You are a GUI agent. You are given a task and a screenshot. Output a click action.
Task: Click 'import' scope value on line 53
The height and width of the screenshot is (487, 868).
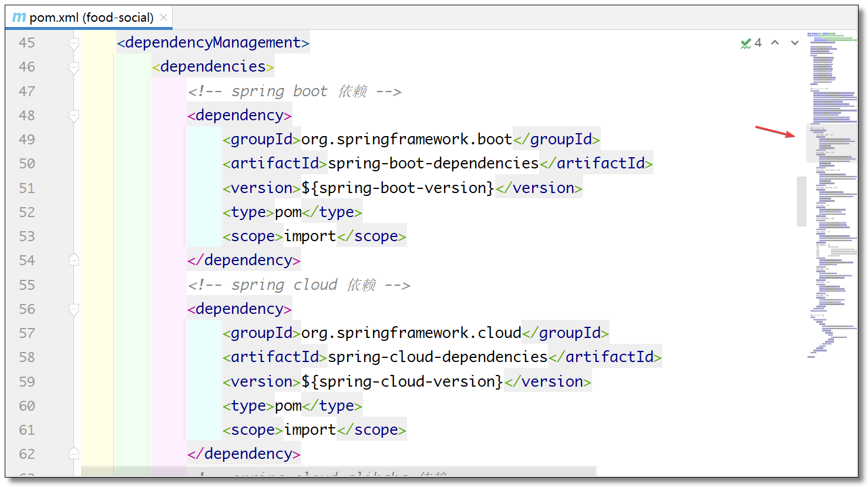(x=309, y=236)
